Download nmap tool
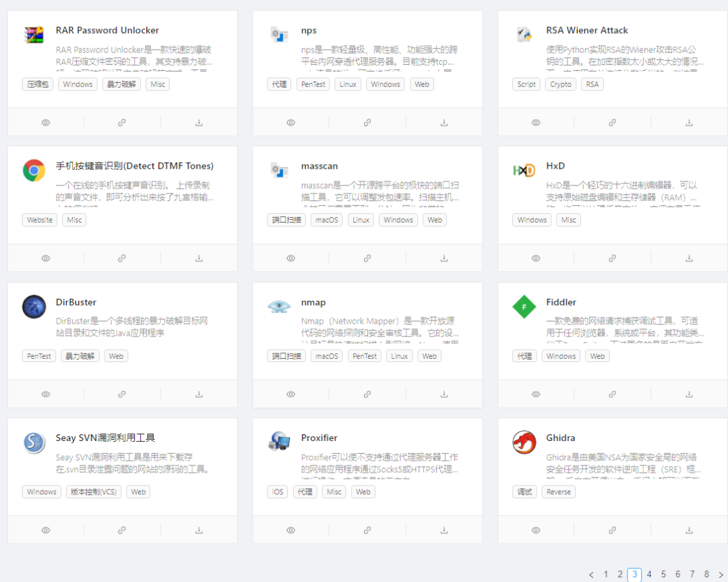 444,395
